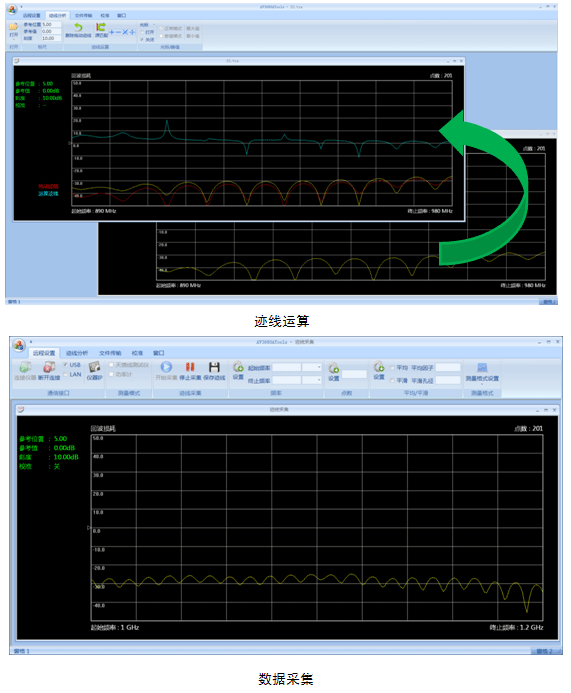
Task: Open the 打开 folder icon in top ribbon
Action: coord(14,27)
